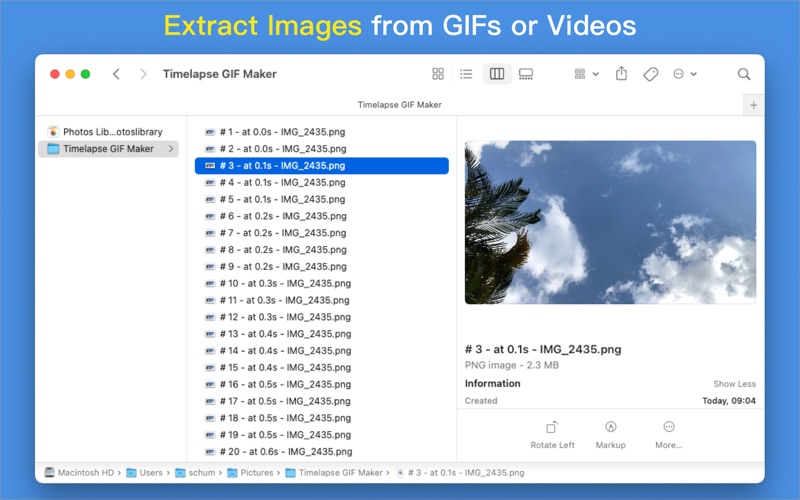Click the Created date Today, 09:04
This screenshot has height=500, width=800.
point(729,401)
